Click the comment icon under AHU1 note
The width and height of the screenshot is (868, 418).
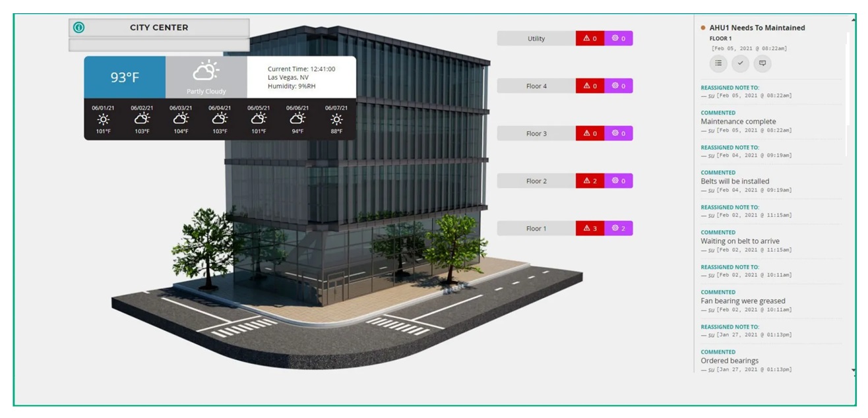762,63
